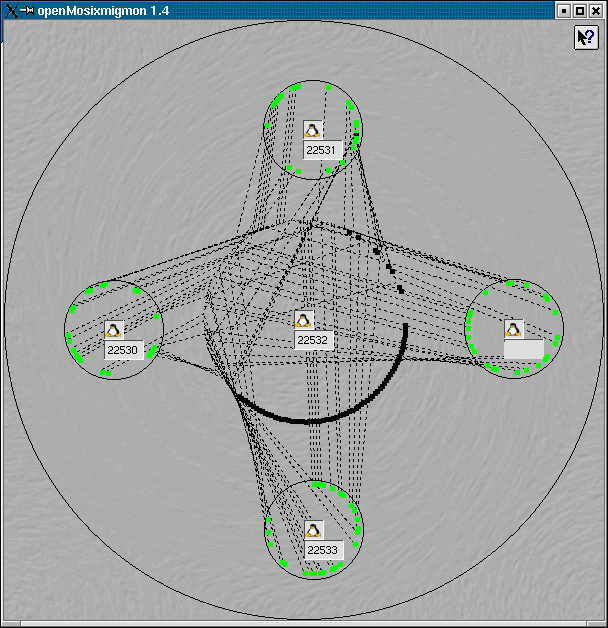The image size is (608, 628).
Task: Click the 22531 node label
Action: pyautogui.click(x=323, y=150)
